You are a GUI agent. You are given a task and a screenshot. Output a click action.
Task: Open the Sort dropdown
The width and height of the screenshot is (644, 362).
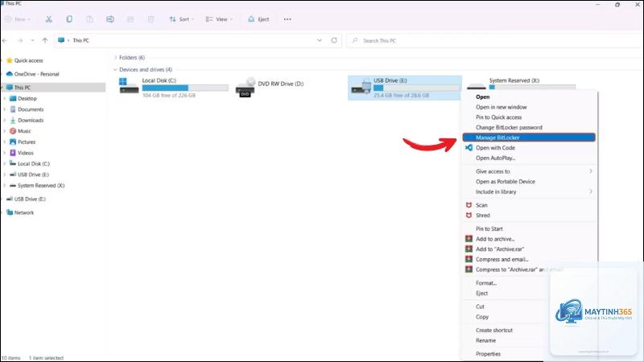pyautogui.click(x=181, y=19)
